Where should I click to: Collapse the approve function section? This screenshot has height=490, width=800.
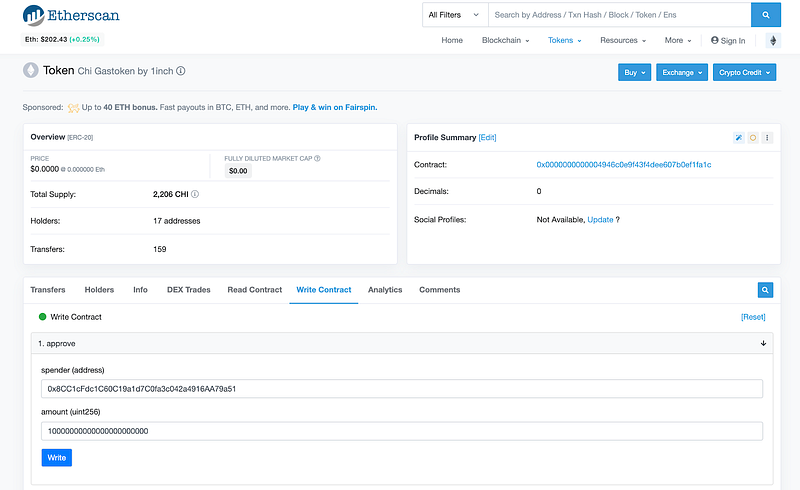(x=763, y=343)
